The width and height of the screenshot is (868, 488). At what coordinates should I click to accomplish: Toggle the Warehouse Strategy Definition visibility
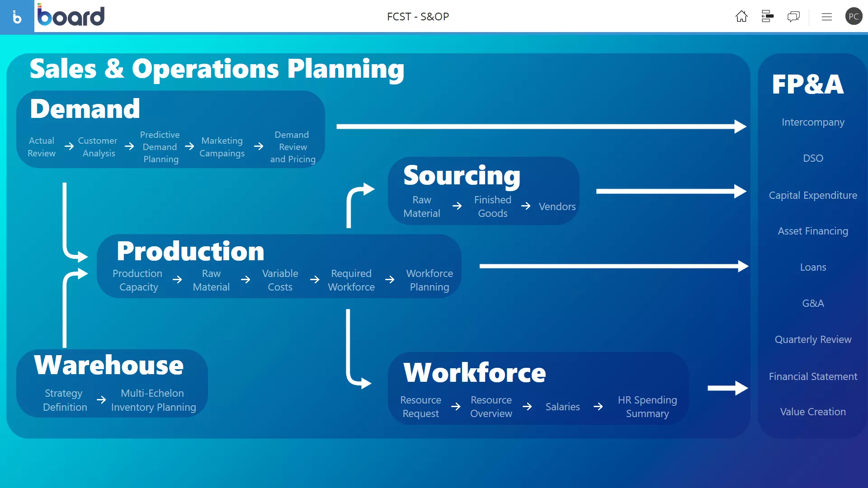(x=65, y=400)
